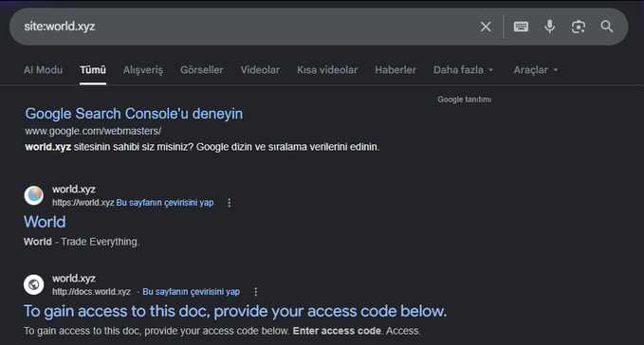
Task: Select the Tümü tab
Action: [x=93, y=70]
